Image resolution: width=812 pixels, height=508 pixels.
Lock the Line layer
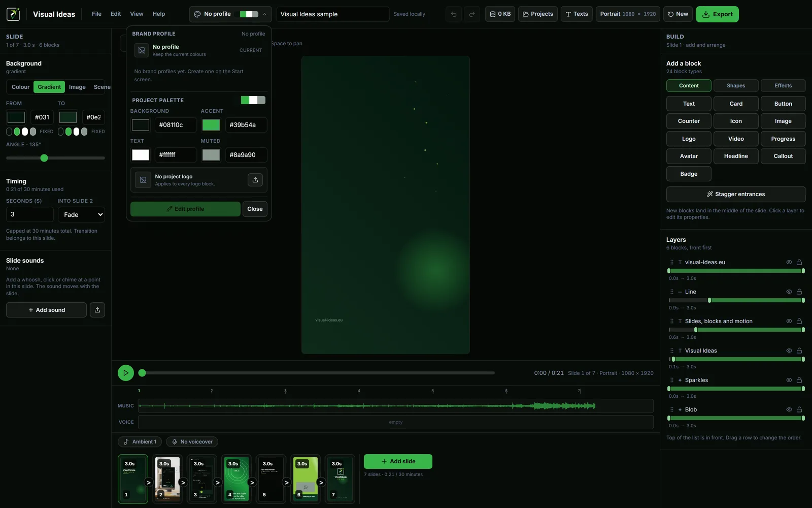(799, 292)
